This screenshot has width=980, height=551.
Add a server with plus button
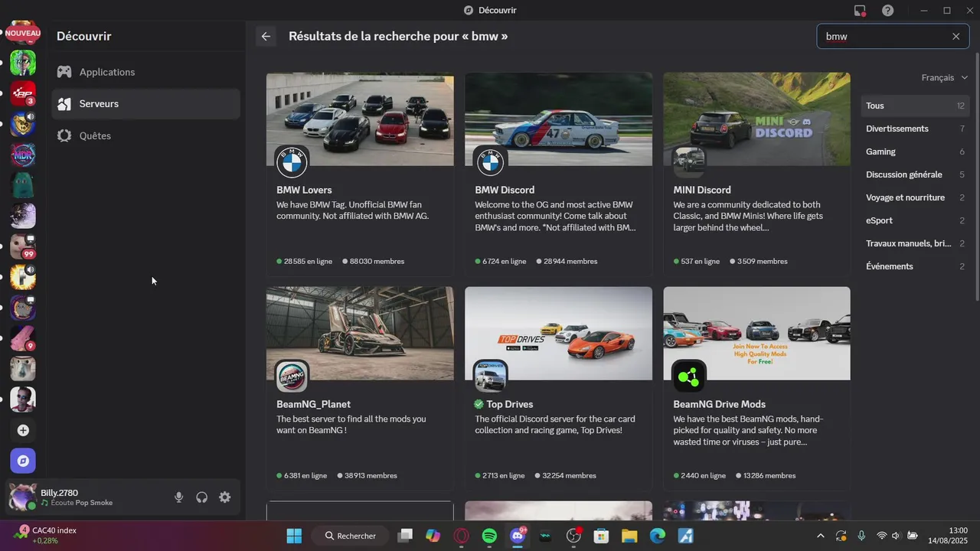(23, 430)
